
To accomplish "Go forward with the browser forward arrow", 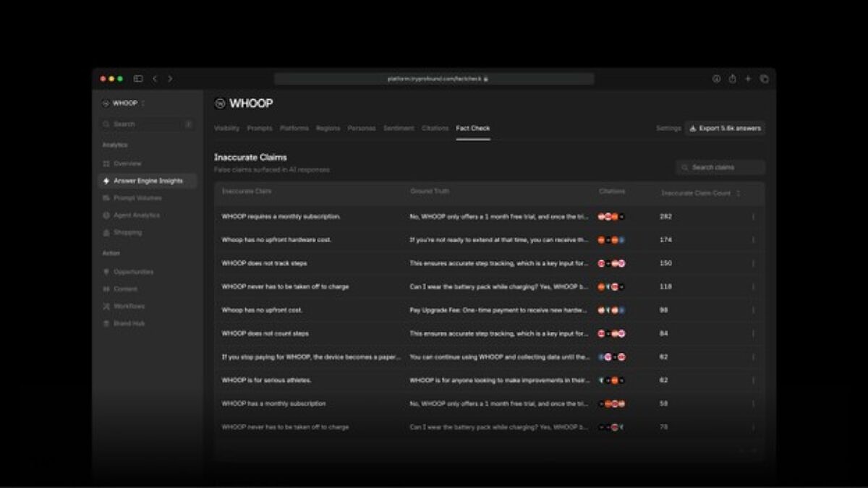I will [x=170, y=79].
